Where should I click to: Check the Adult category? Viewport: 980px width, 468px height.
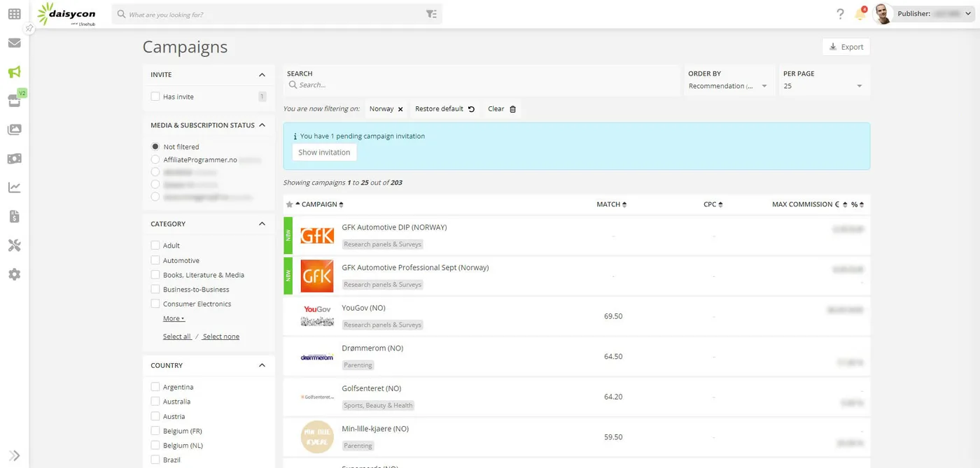155,246
